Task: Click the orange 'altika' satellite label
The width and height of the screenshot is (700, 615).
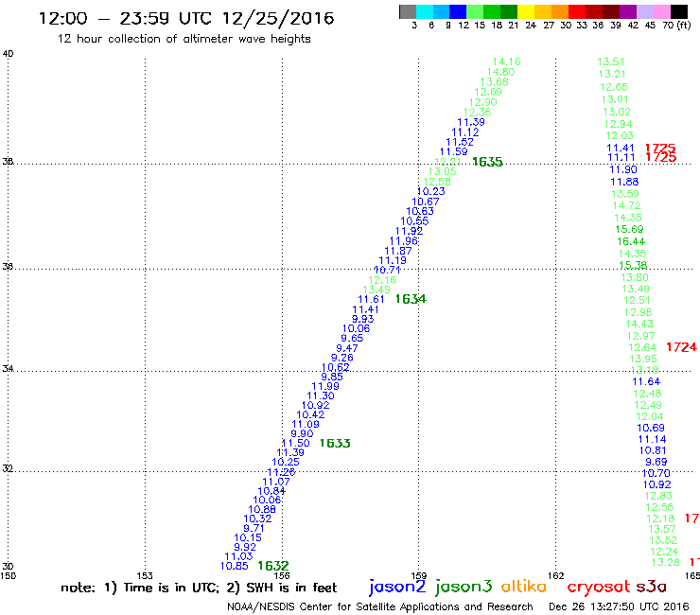Action: point(524,586)
